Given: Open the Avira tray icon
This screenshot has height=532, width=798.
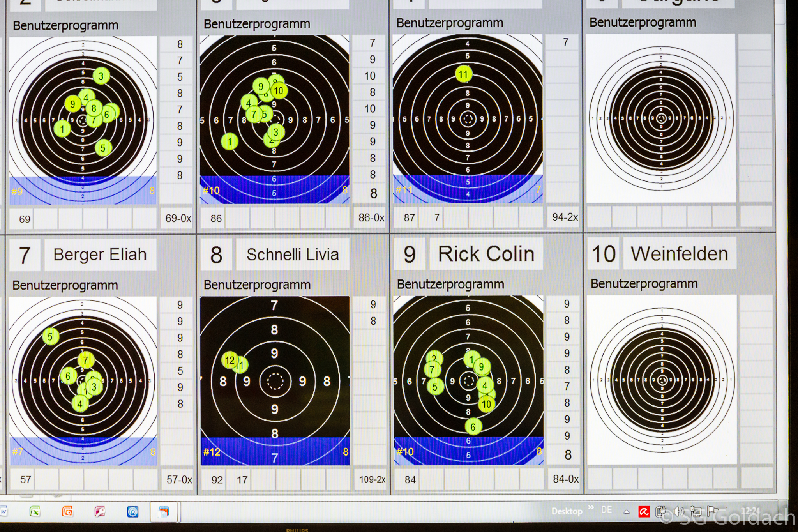Looking at the screenshot, I should click(644, 511).
